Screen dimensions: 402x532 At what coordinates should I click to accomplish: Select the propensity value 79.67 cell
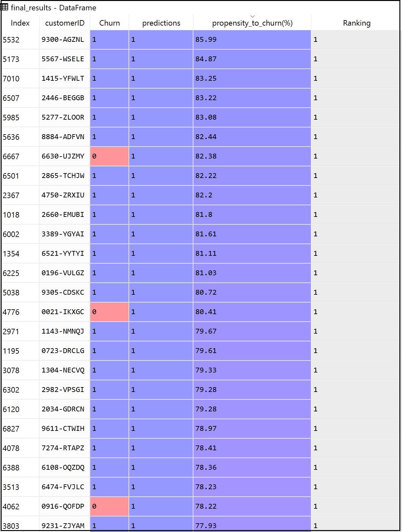coord(252,331)
